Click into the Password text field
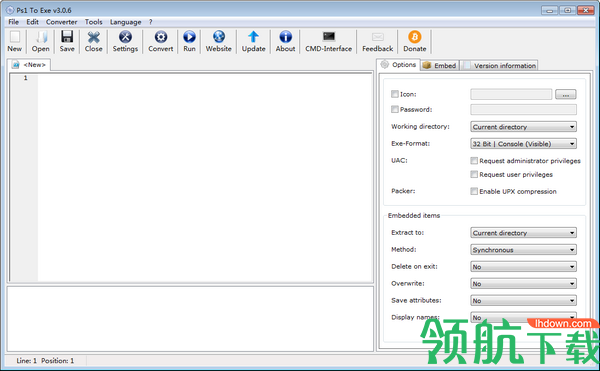This screenshot has width=600, height=371. click(x=523, y=110)
